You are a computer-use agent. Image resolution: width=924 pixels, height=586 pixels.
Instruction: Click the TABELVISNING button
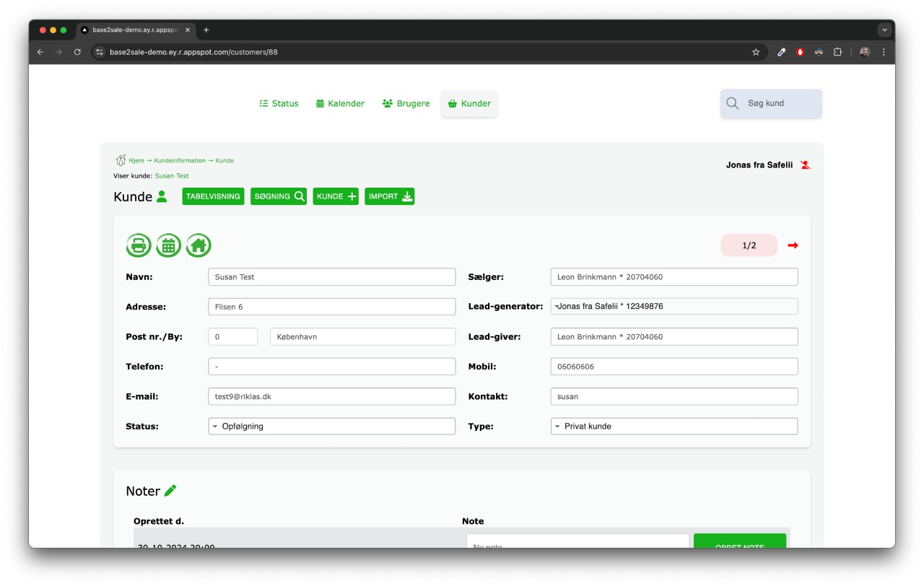[x=213, y=196]
